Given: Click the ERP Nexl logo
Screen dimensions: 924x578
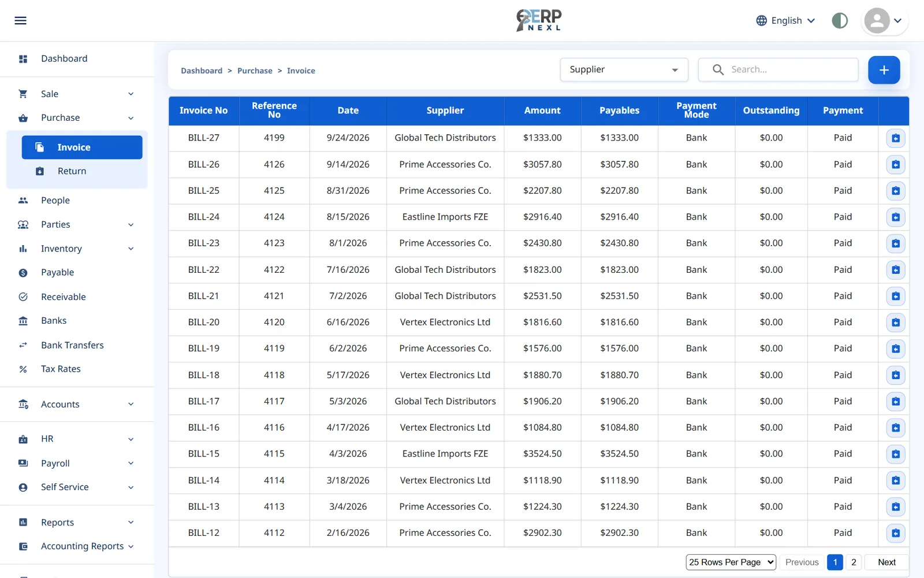Looking at the screenshot, I should point(539,20).
